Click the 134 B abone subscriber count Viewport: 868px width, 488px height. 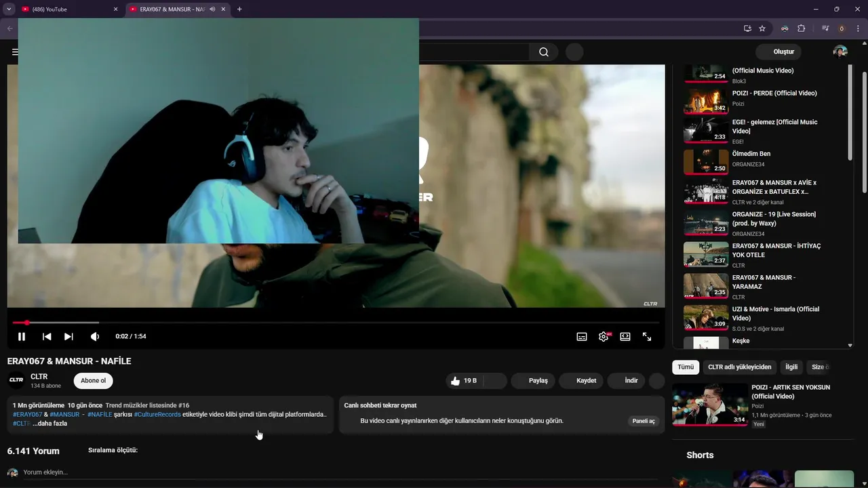click(45, 386)
